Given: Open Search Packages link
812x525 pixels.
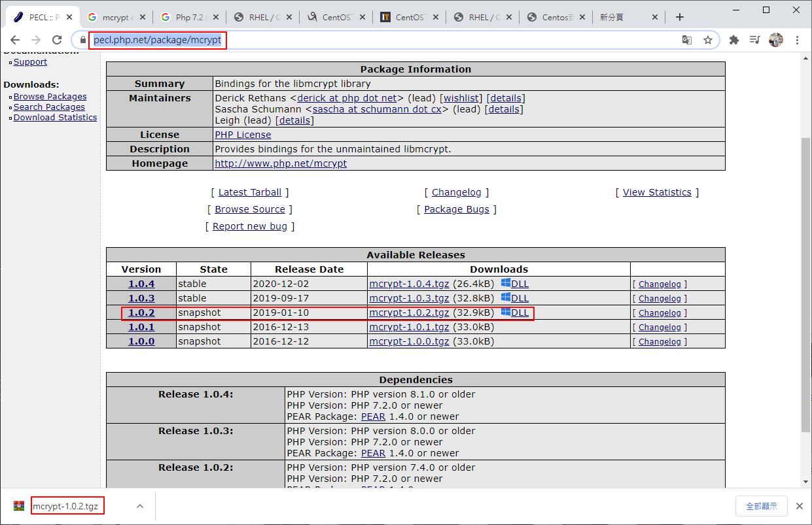Looking at the screenshot, I should (49, 107).
